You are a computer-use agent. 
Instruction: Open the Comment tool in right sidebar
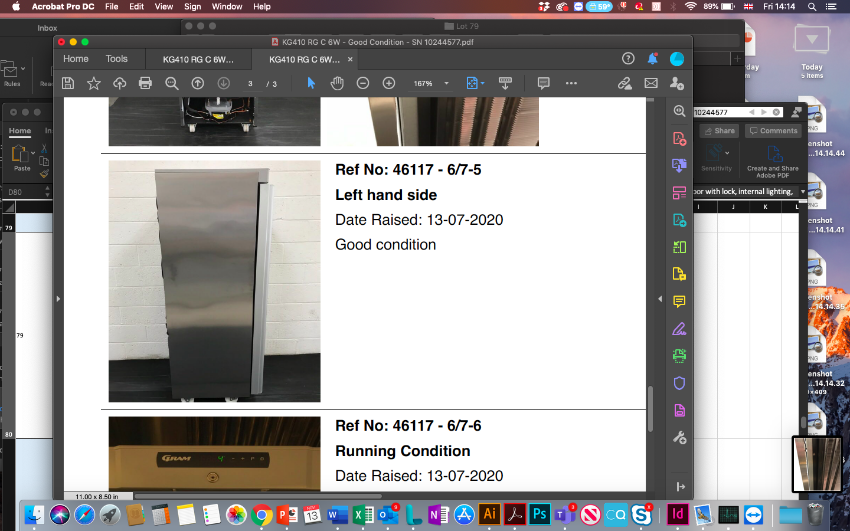click(x=679, y=301)
